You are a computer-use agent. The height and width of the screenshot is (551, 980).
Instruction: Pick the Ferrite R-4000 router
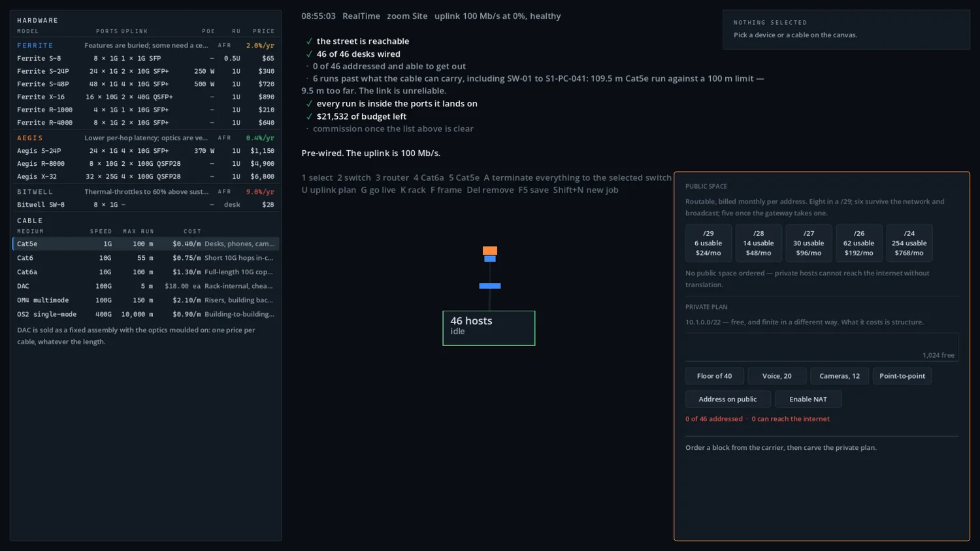(146, 123)
